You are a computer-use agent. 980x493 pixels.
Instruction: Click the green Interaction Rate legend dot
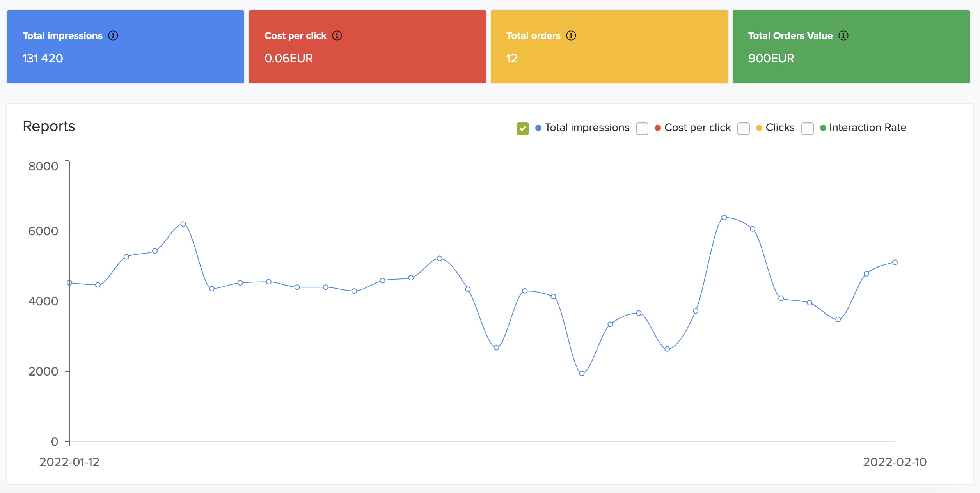823,128
